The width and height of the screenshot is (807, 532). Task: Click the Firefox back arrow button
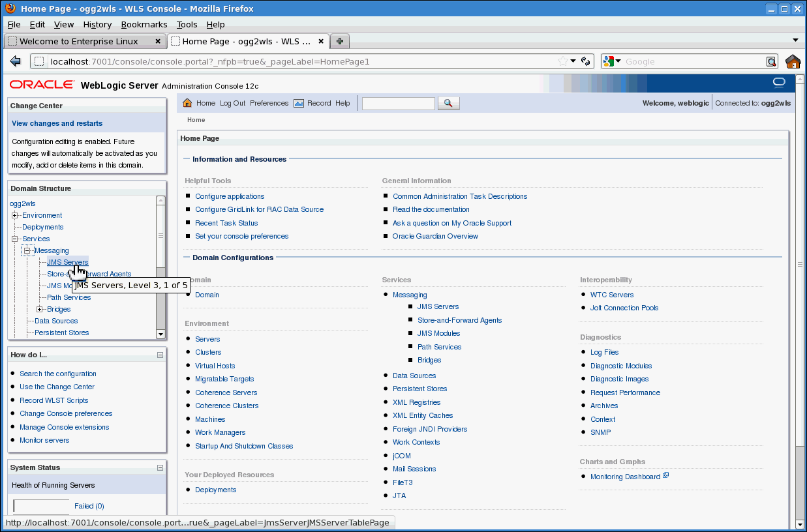16,61
